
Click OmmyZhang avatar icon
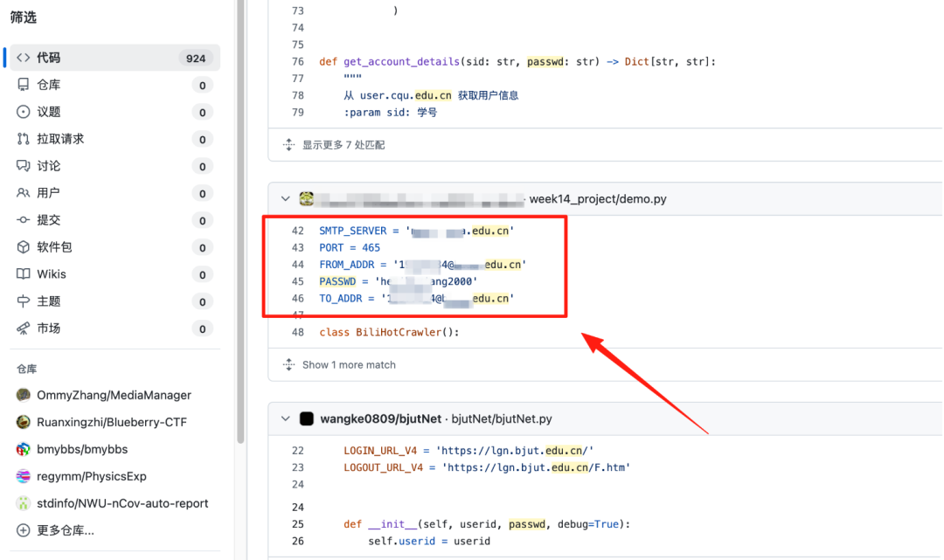(23, 395)
